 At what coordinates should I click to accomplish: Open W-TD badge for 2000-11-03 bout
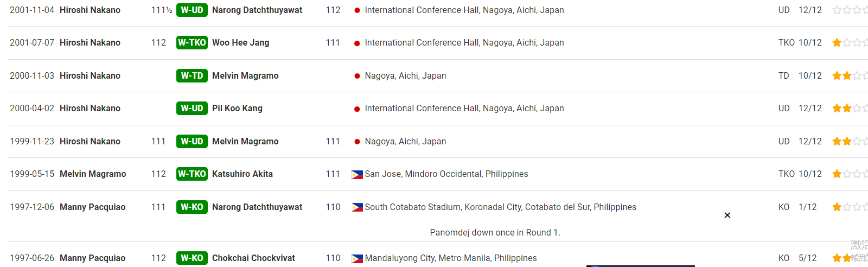click(192, 75)
